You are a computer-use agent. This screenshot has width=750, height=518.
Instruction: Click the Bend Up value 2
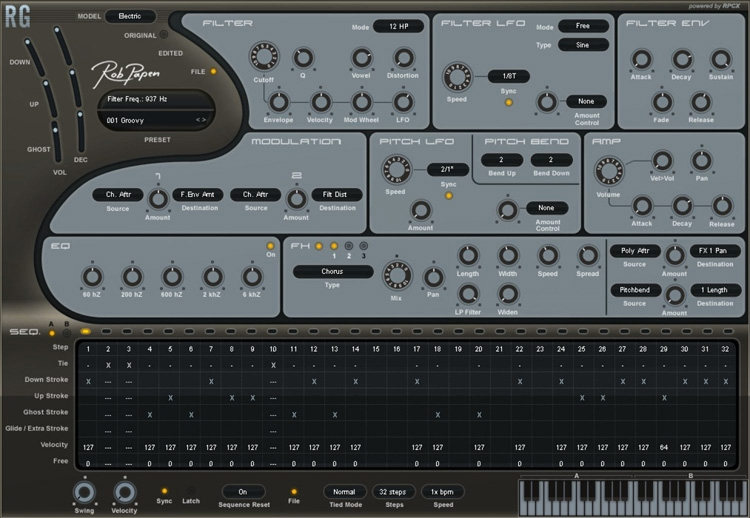tap(502, 160)
